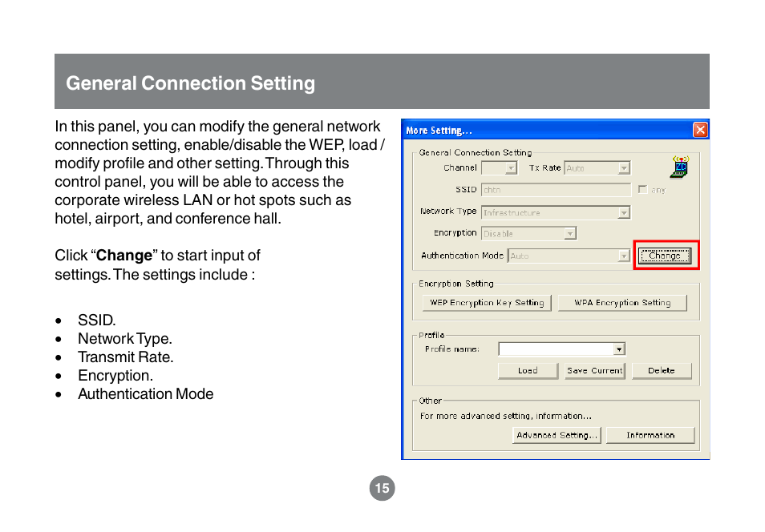Click the bold word 'Change' in the instructions
This screenshot has height=532, width=765.
124,255
